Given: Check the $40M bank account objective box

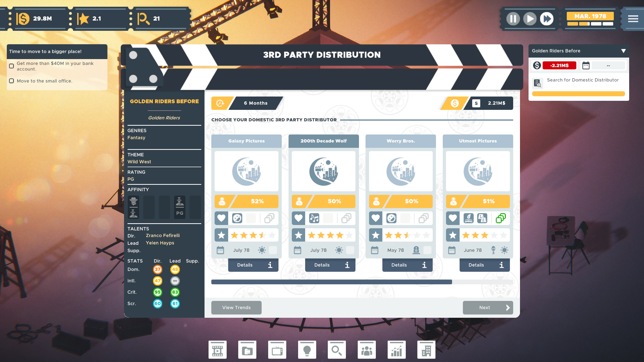Looking at the screenshot, I should 12,66.
